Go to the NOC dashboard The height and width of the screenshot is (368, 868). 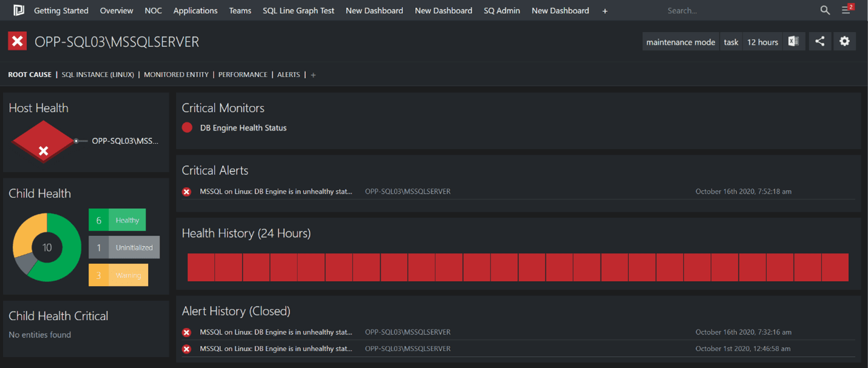[154, 10]
